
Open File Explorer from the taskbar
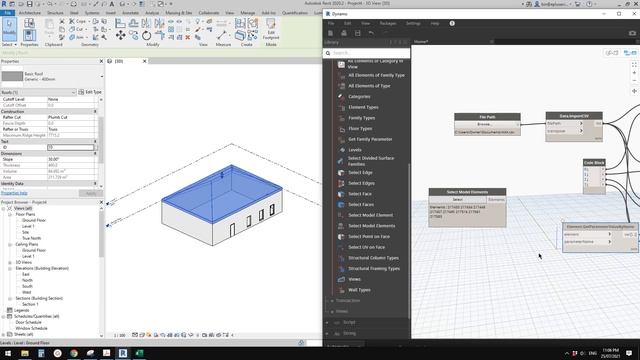(25, 353)
